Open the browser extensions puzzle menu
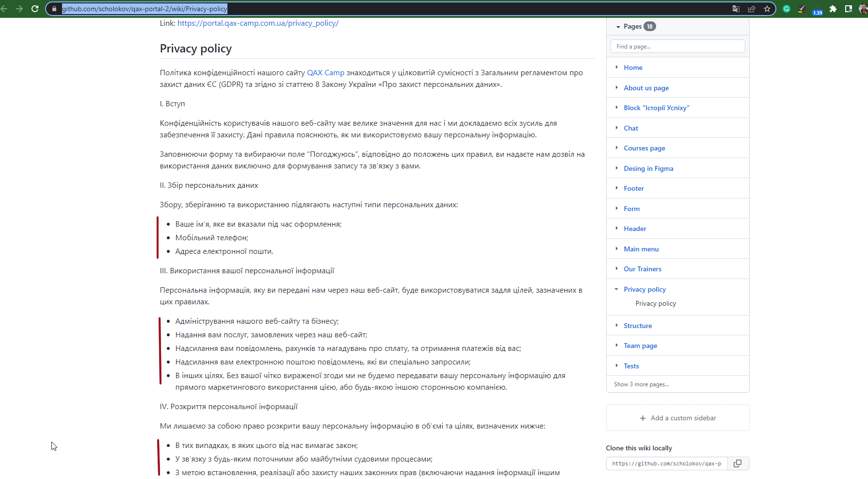Viewport: 868px width, 479px height. point(833,8)
